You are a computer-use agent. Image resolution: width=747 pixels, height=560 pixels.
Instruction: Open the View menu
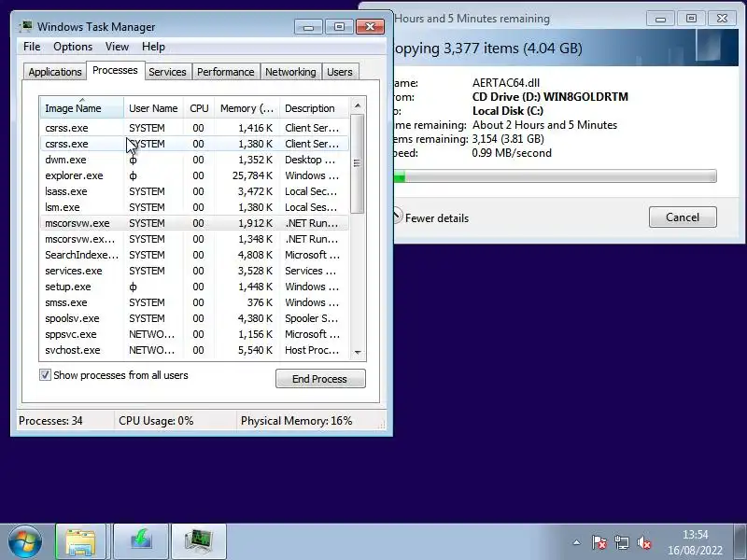(118, 47)
